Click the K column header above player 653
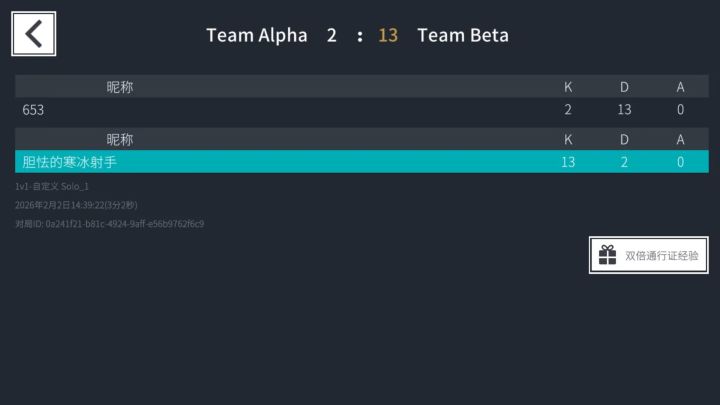720x405 pixels. pos(568,87)
